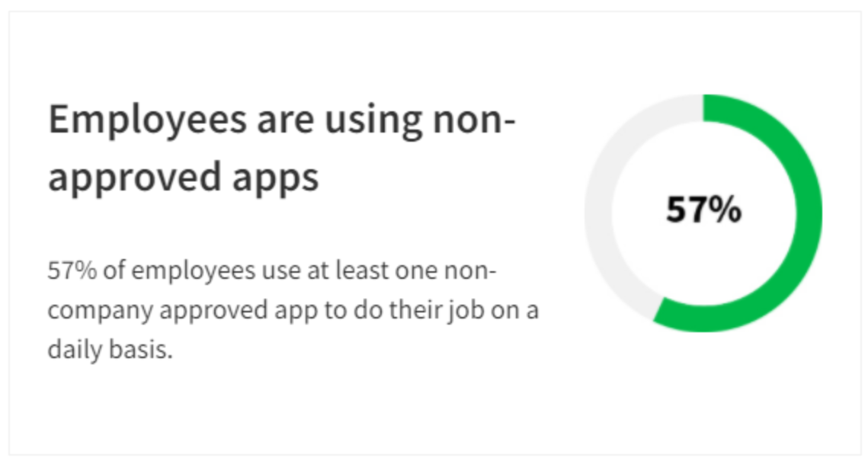Click "57%" at the start of the description
The image size is (868, 464).
72,271
